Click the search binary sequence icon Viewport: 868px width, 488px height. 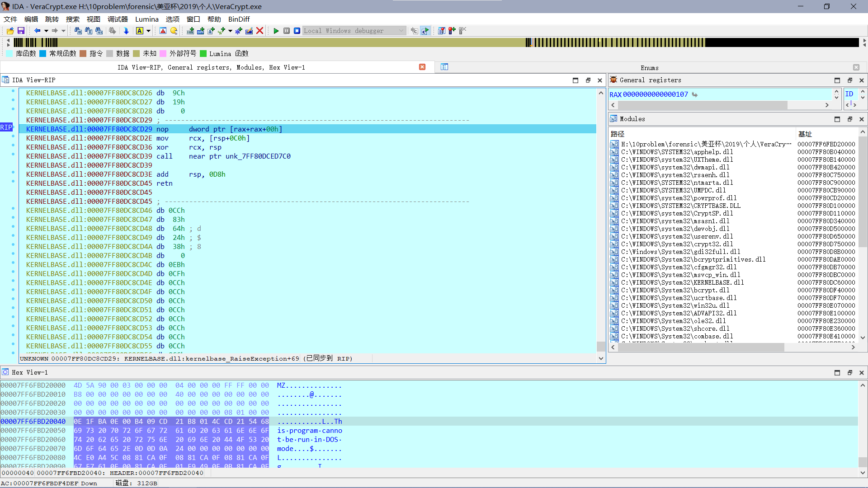point(99,31)
